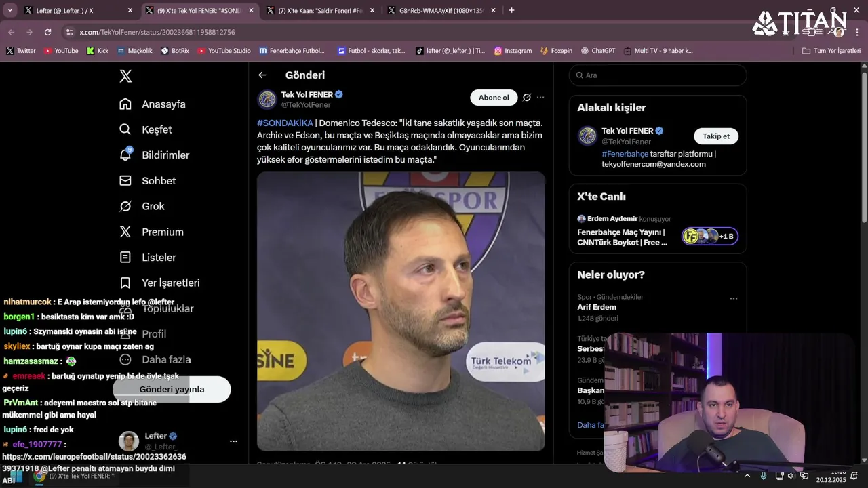The width and height of the screenshot is (868, 488).
Task: Open the Tek Yol FENER avatar on the post
Action: point(267,100)
